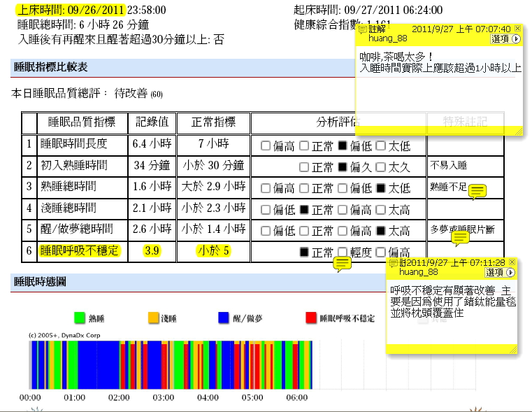Image resolution: width=532 pixels, height=412 pixels.
Task: Open the comment icon on 多夢或睡眠片斷
Action: 461,238
